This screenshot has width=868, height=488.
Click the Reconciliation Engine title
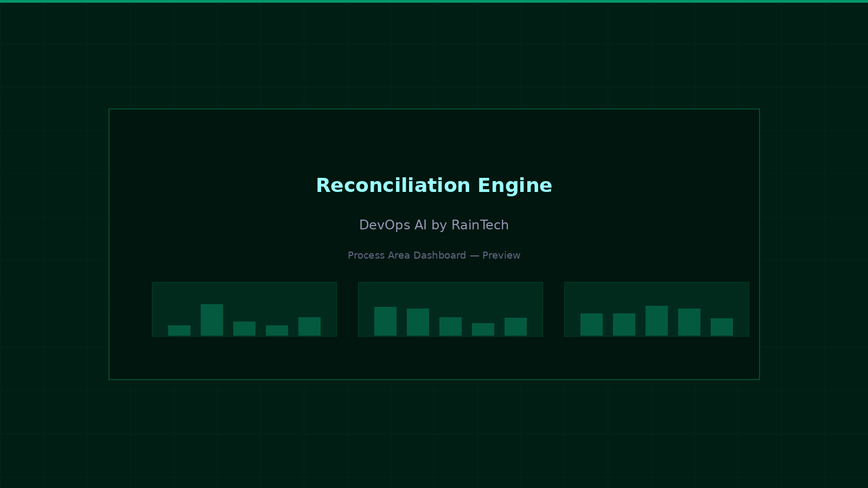[x=434, y=185]
